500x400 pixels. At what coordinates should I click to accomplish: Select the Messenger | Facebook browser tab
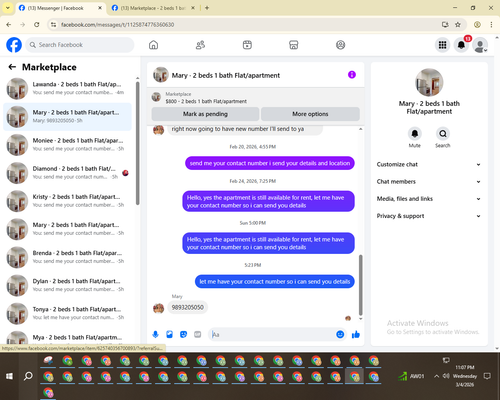pos(60,8)
